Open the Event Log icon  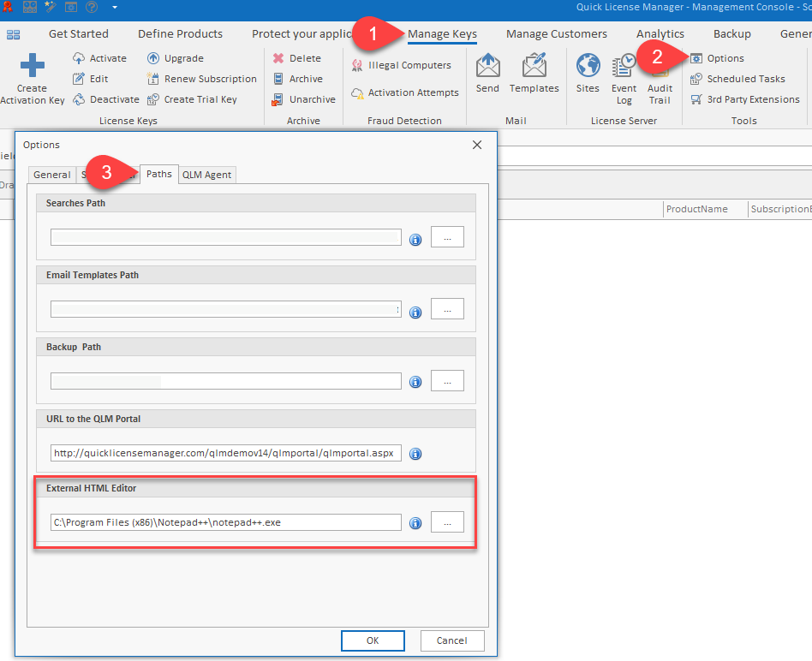click(624, 66)
